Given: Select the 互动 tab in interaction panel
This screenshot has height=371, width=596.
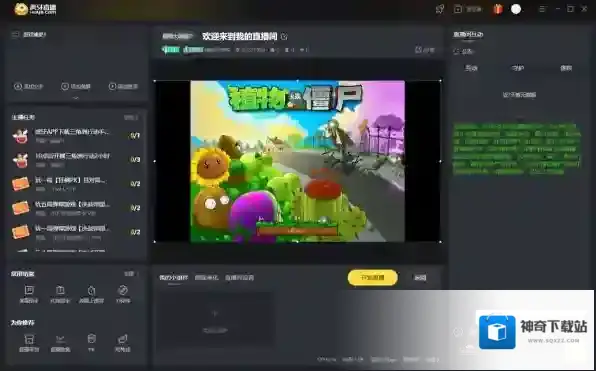Looking at the screenshot, I should [x=471, y=68].
